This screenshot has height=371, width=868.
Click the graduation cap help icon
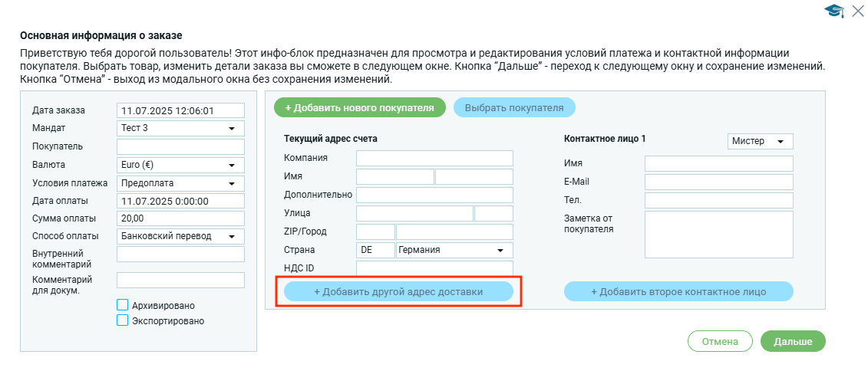coord(833,11)
